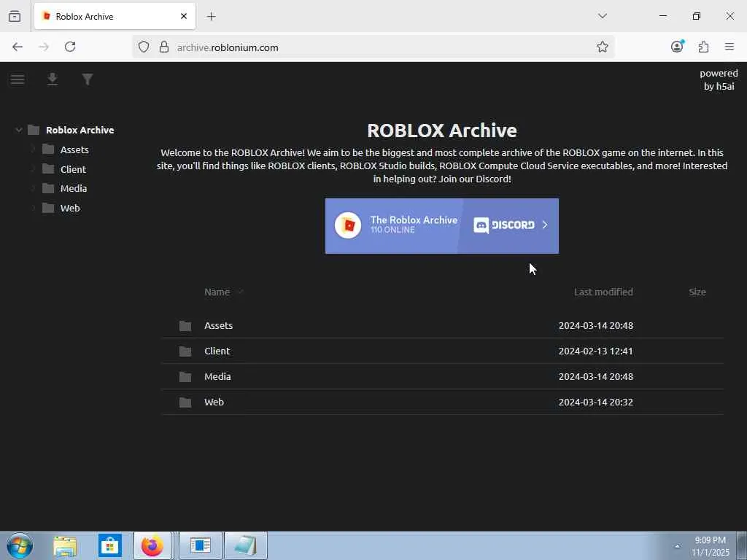747x560 pixels.
Task: Click the powered by h5ai link
Action: click(719, 79)
